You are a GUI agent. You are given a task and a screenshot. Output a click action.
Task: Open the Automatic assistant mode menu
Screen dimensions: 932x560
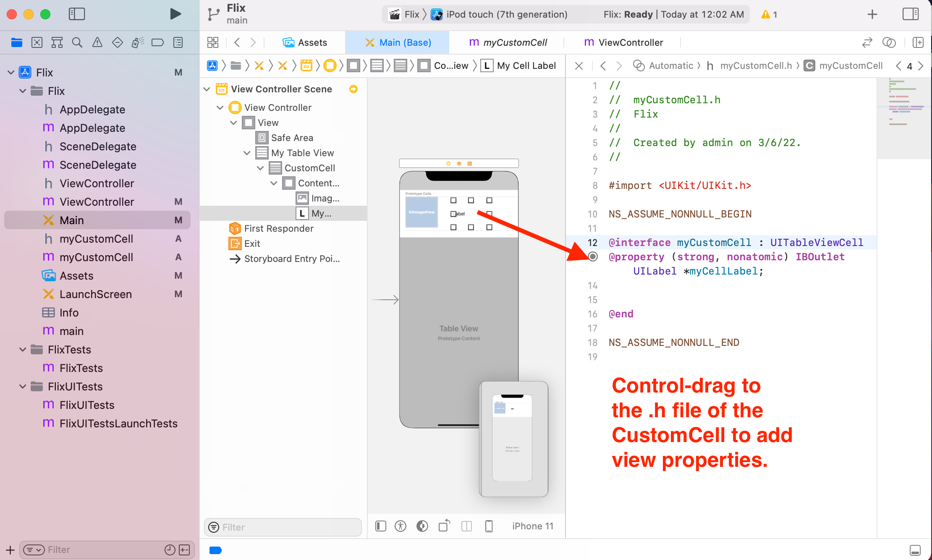663,65
